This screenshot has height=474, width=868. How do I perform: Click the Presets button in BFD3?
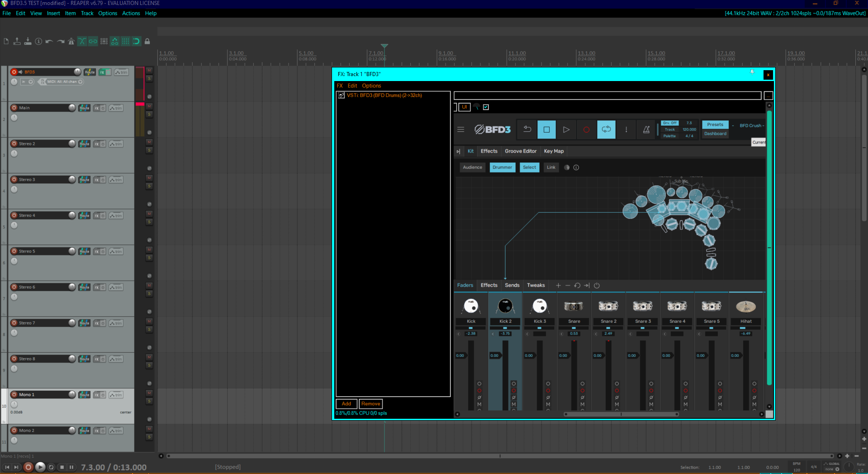click(x=715, y=124)
